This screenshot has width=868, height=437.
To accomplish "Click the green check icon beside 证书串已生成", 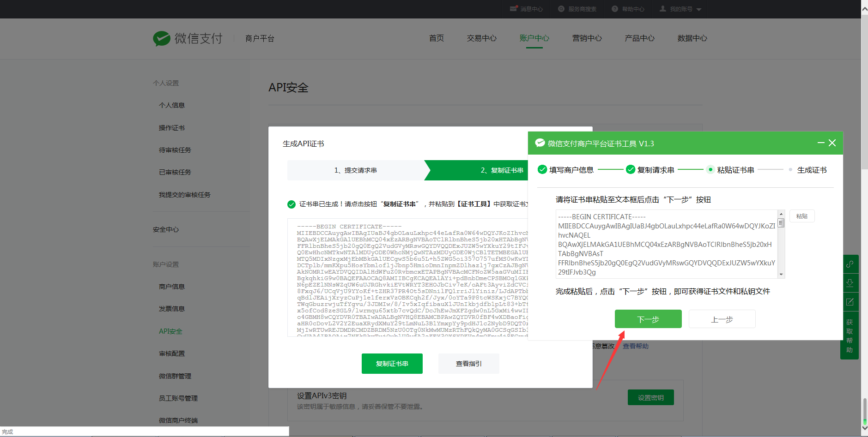I will 291,204.
